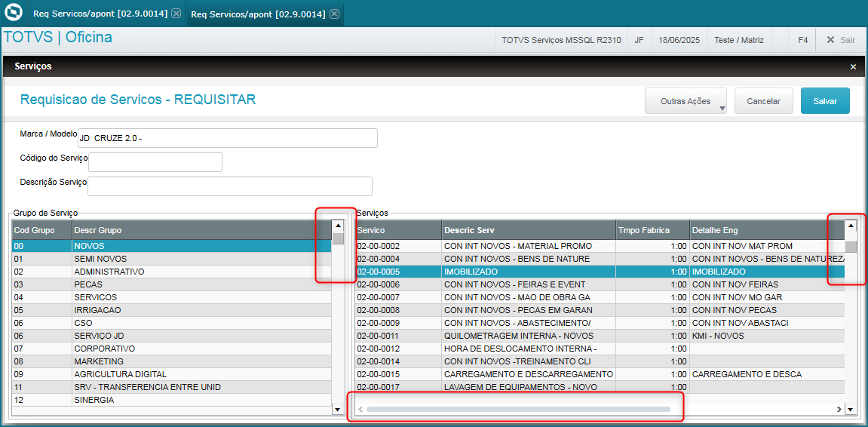Viewport: 868px width, 427px height.
Task: Close the Serviços dialog with the X
Action: tap(853, 66)
